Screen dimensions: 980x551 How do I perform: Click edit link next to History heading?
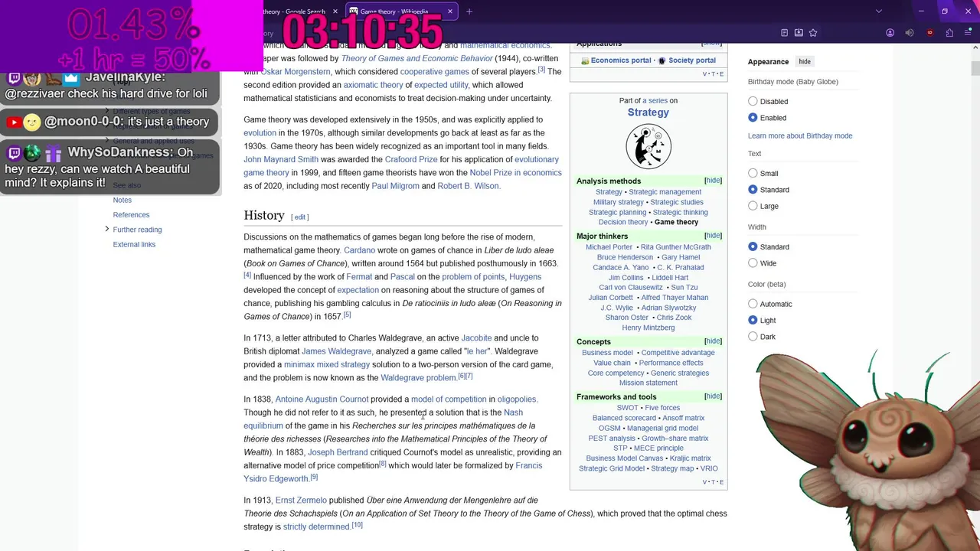(x=300, y=217)
